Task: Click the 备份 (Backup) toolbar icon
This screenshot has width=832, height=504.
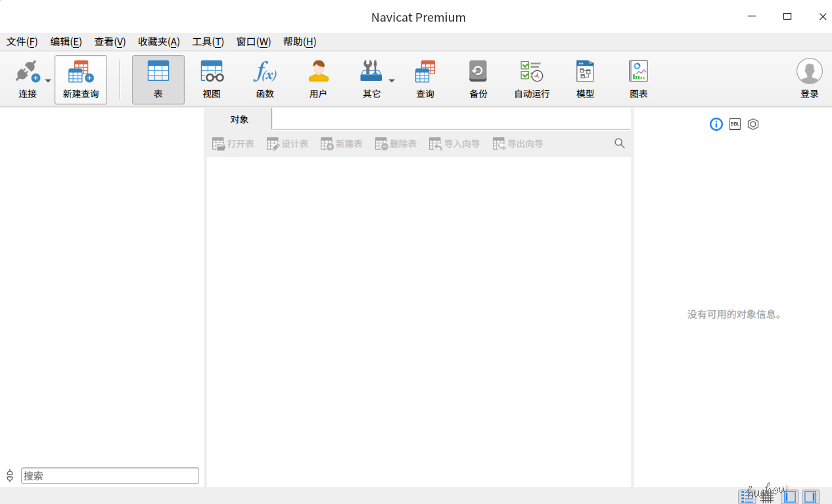Action: tap(478, 80)
